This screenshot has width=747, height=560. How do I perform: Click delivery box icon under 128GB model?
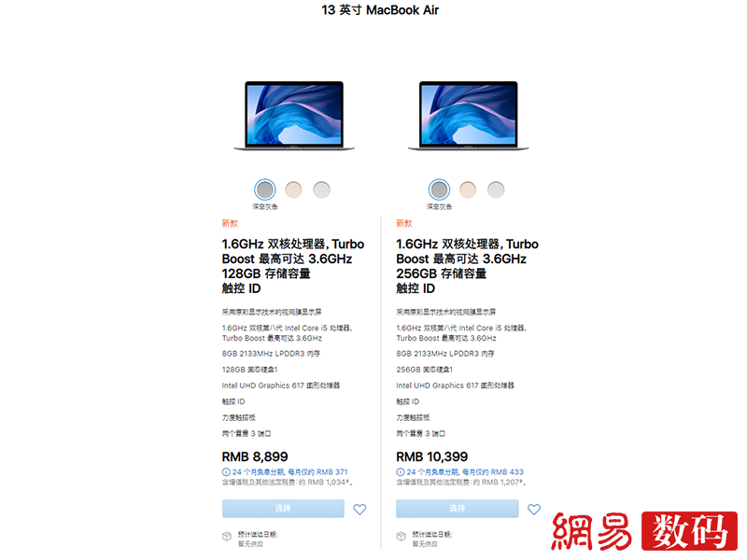click(227, 536)
